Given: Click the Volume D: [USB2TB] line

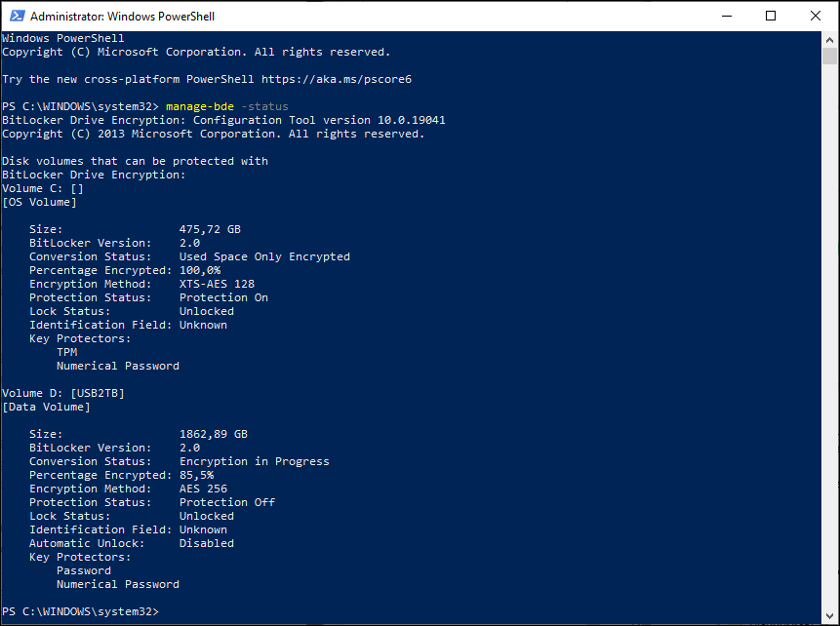Looking at the screenshot, I should [x=63, y=393].
